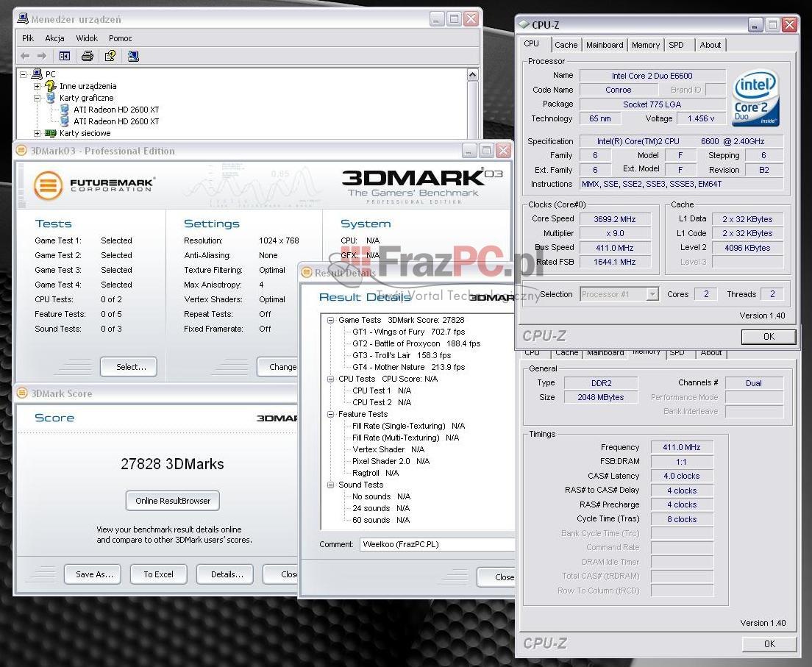Image resolution: width=812 pixels, height=667 pixels.
Task: Click the Properties help icon in toolbar
Action: (x=110, y=56)
